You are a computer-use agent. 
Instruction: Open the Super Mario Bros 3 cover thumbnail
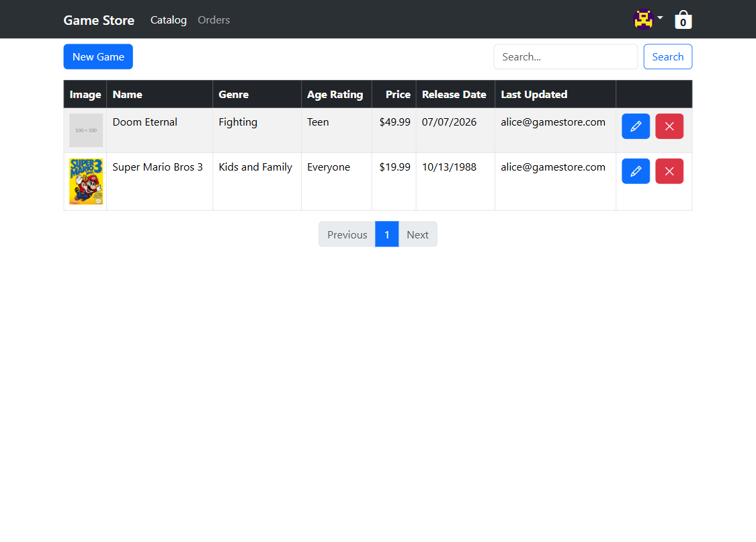tap(86, 181)
